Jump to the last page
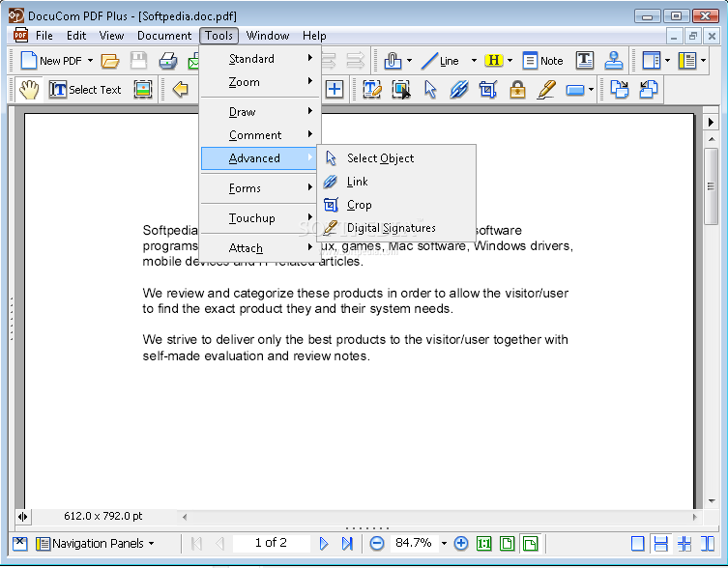 tap(347, 544)
